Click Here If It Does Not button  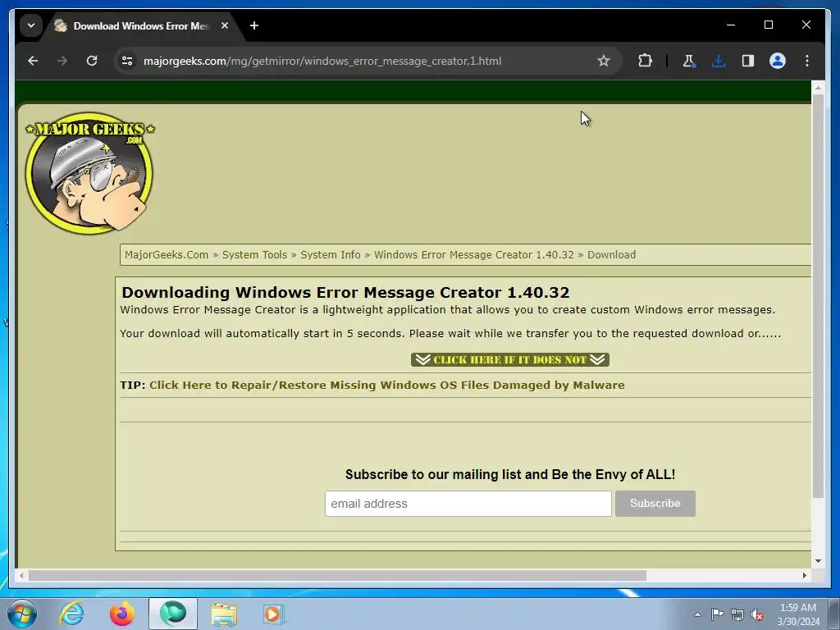[510, 359]
